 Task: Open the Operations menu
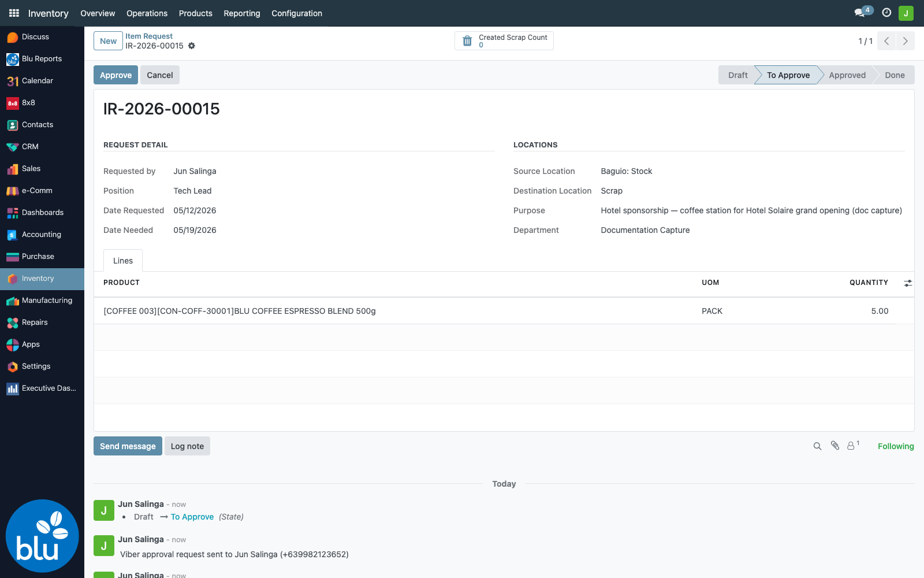pyautogui.click(x=147, y=13)
